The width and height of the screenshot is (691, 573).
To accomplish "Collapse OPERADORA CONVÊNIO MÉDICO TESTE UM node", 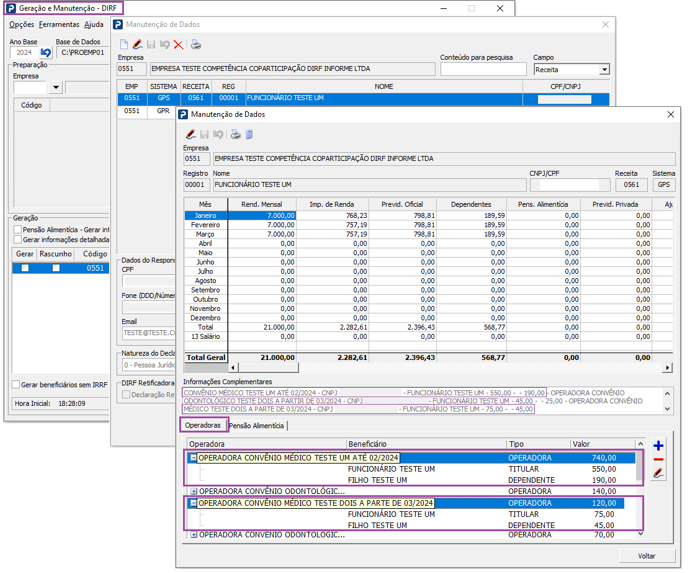I will click(193, 458).
